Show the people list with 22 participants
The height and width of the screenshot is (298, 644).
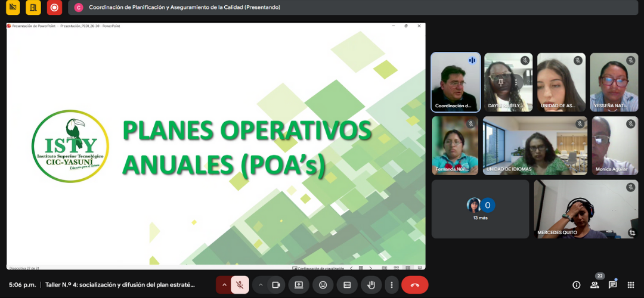coord(595,285)
